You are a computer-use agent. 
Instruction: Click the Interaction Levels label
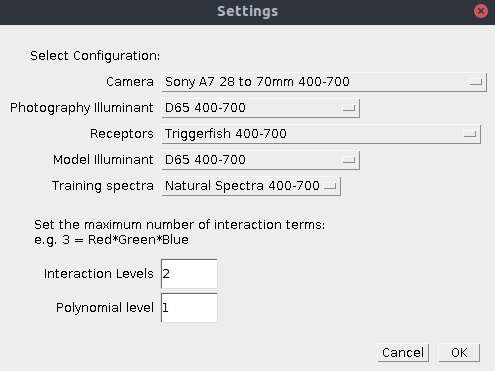coord(99,274)
